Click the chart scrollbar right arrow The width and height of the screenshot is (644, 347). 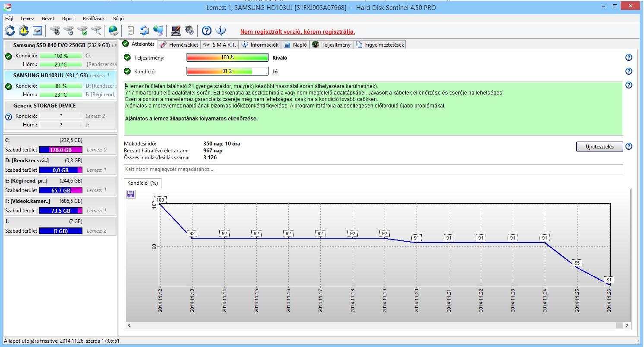click(x=627, y=325)
